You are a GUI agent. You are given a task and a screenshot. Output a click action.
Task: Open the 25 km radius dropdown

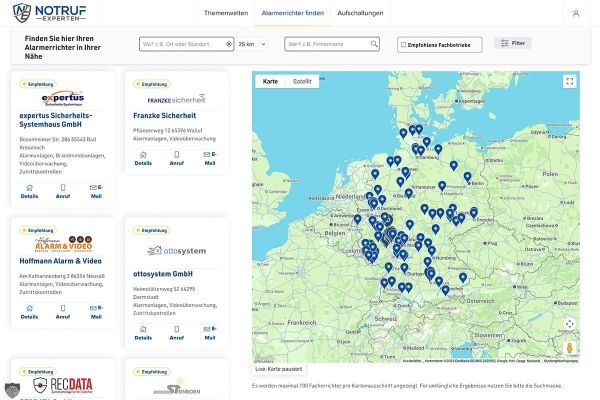coord(252,44)
